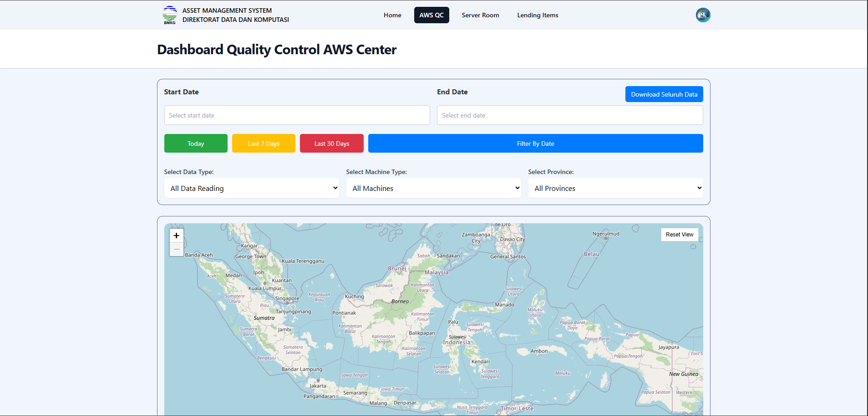Select the AWS QC navigation tab
This screenshot has width=868, height=416.
(x=431, y=15)
